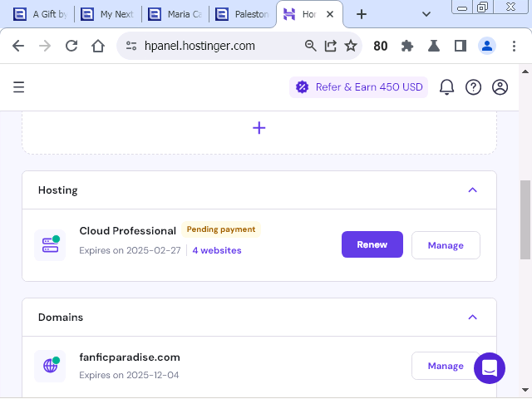Click the 'Domains' section heading
Screen dimensions: 532x399
tap(61, 318)
